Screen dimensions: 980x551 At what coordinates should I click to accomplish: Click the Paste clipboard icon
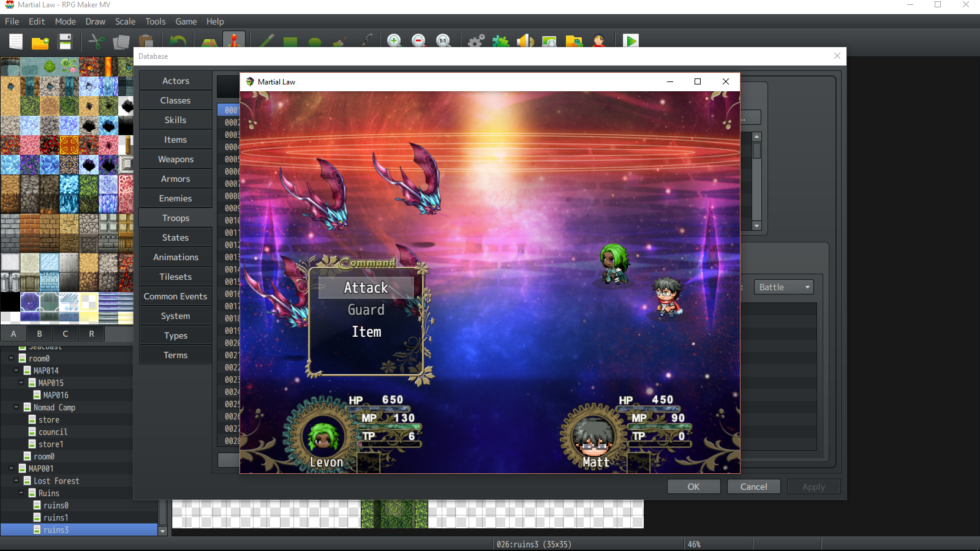(x=146, y=42)
